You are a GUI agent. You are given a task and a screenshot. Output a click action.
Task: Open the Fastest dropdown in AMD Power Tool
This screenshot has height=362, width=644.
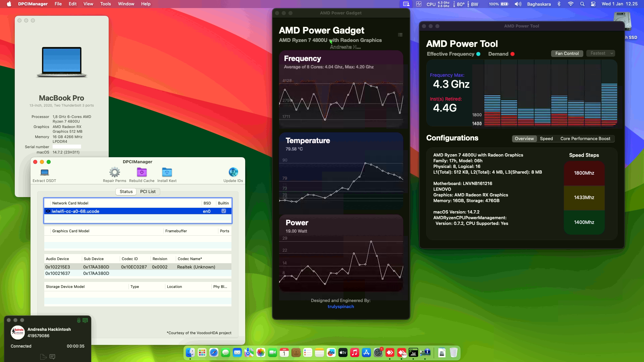point(600,53)
